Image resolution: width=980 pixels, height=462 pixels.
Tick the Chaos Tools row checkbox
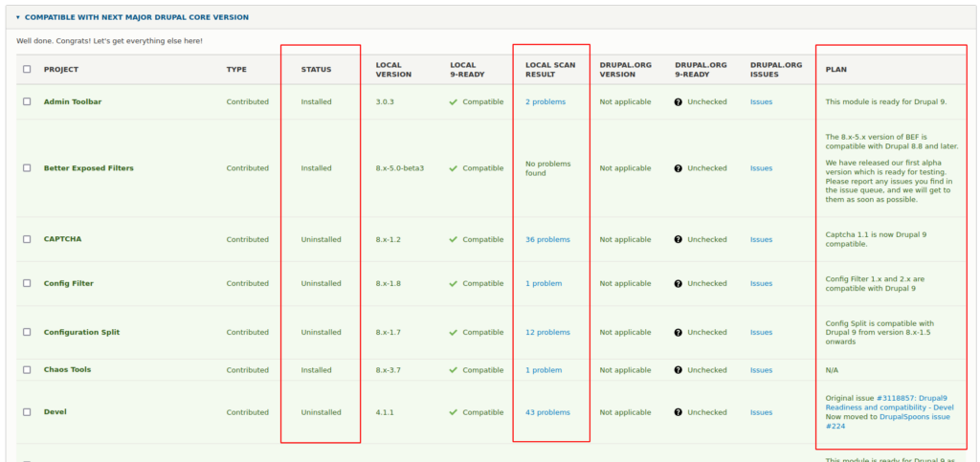tap(27, 369)
